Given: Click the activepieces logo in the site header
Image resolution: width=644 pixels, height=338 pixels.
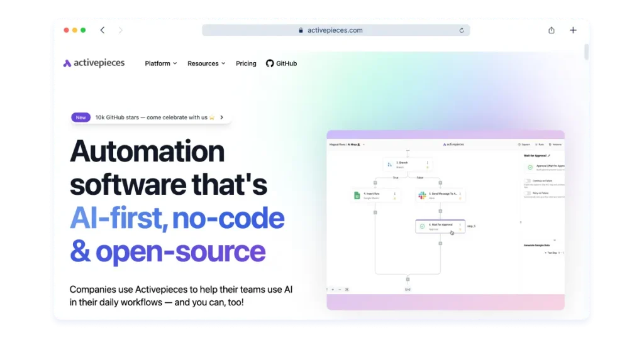Looking at the screenshot, I should pos(94,63).
